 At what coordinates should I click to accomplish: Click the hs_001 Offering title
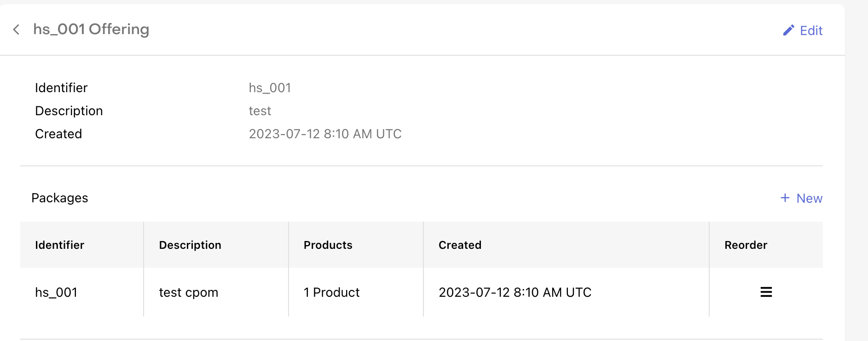(x=91, y=29)
